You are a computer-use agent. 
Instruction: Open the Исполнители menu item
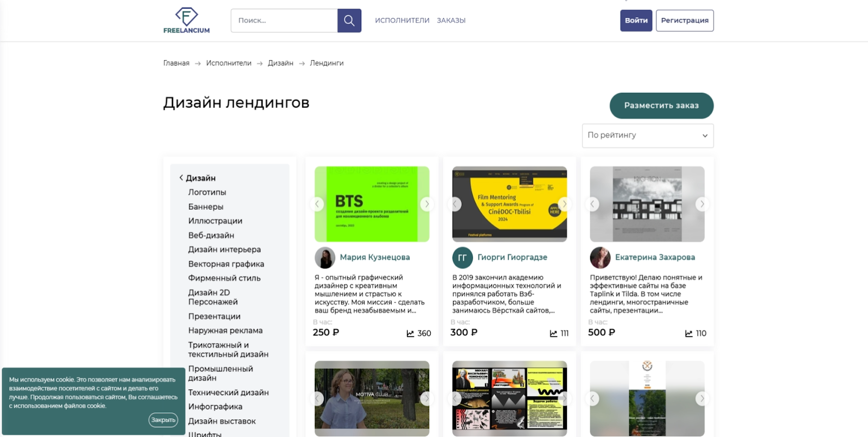[x=402, y=21]
